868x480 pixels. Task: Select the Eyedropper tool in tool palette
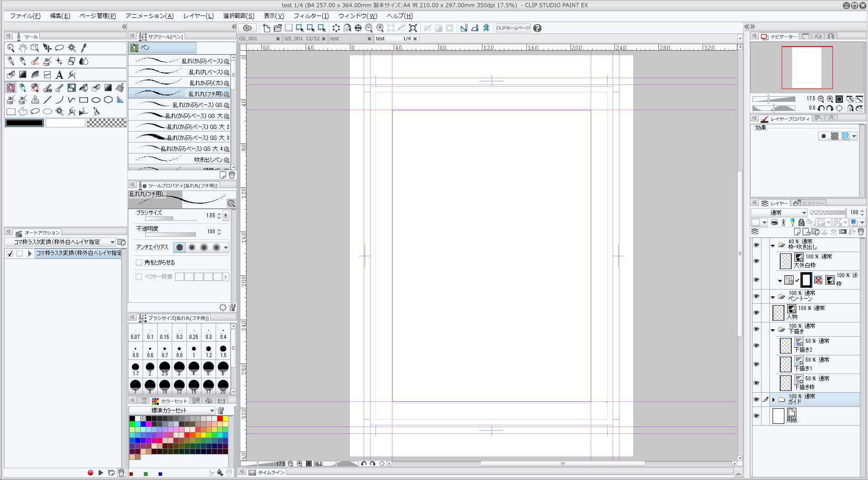[x=84, y=48]
